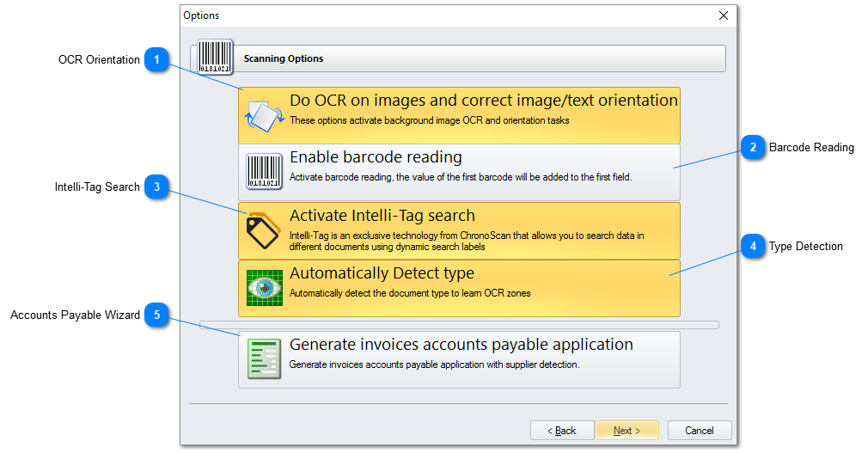
Task: Click the barcode icon beside Enable barcode reading
Action: 264,172
